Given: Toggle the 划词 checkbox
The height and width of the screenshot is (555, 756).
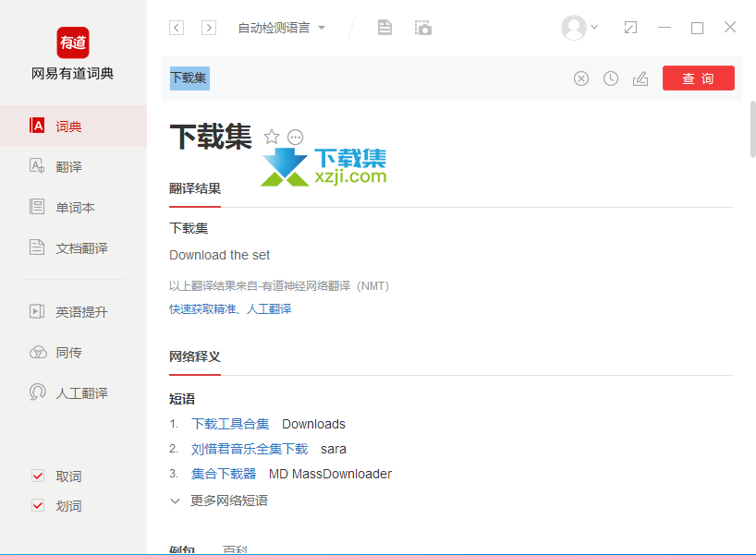Looking at the screenshot, I should click(x=38, y=505).
